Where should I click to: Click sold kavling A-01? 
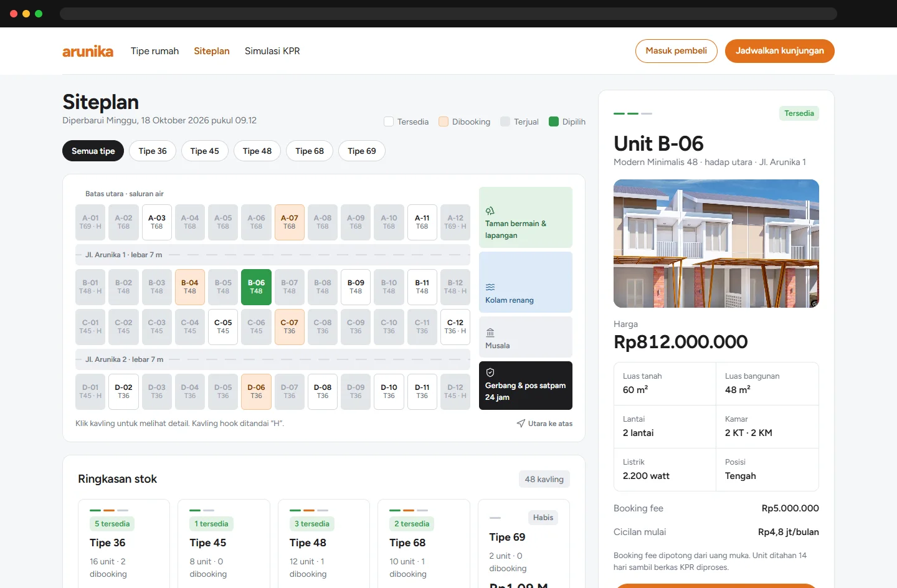pyautogui.click(x=90, y=222)
